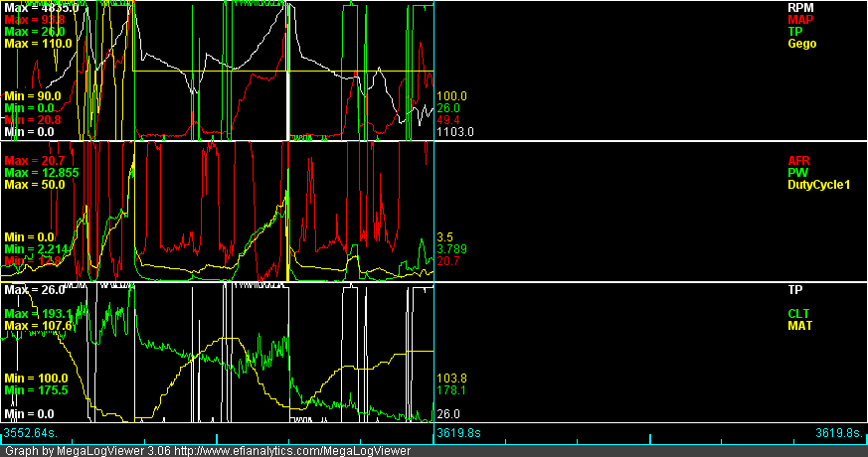Click the 3552.64s start time label
This screenshot has height=457, width=868.
(30, 433)
